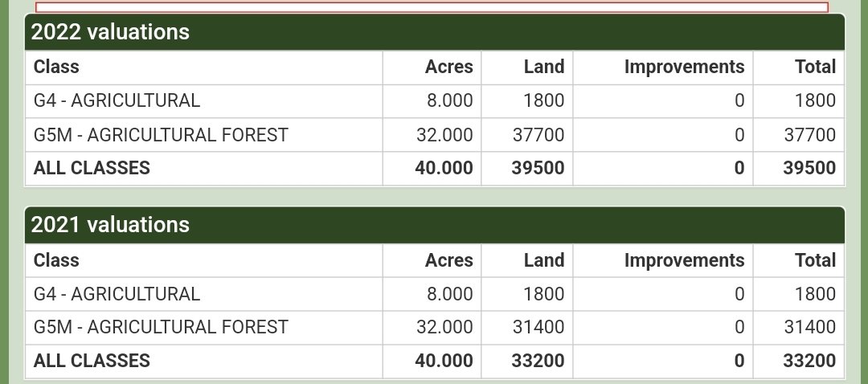
Task: Select the G4 - AGRICULTURAL row in 2021
Action: 435,294
